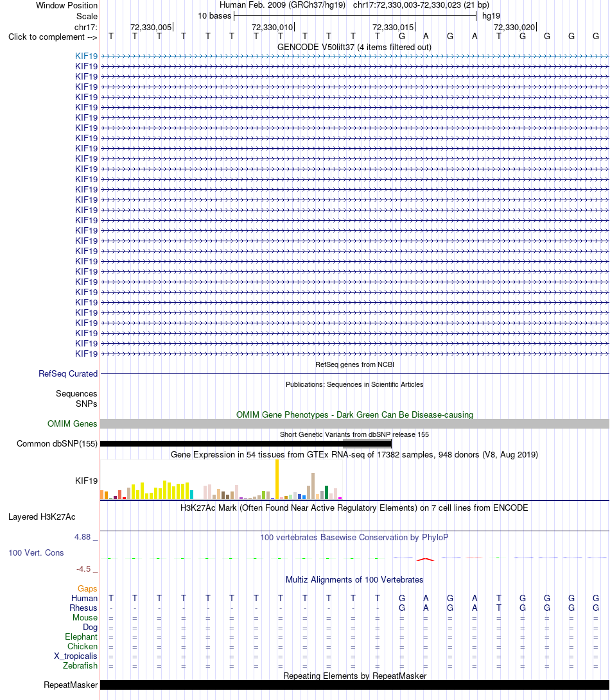Screen dimensions: 610x700
Task: Click the short gray dbSNP variant item
Action: (367, 444)
